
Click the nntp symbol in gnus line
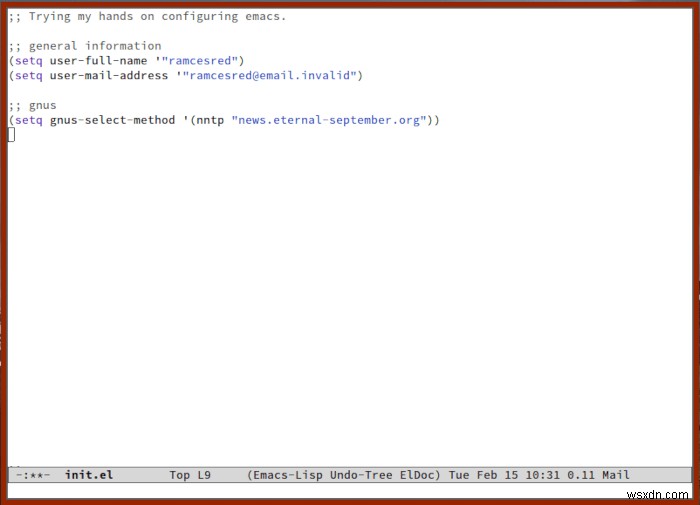click(210, 120)
